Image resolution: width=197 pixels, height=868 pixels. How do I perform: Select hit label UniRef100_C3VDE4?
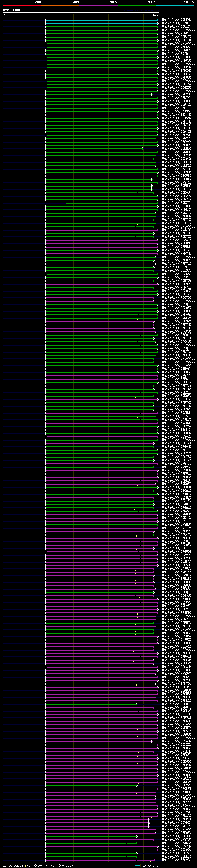tap(177, 822)
